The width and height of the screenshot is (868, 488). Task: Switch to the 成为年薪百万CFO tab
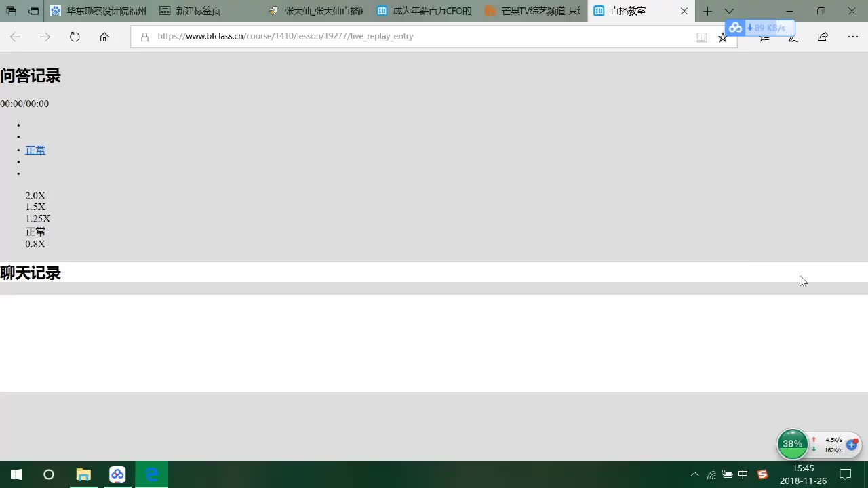click(425, 11)
